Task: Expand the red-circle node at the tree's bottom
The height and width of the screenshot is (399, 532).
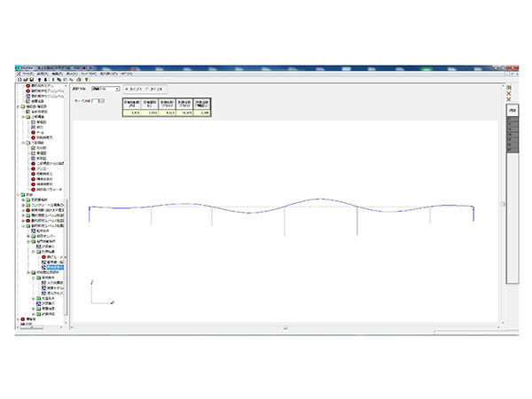Action: tap(18, 318)
